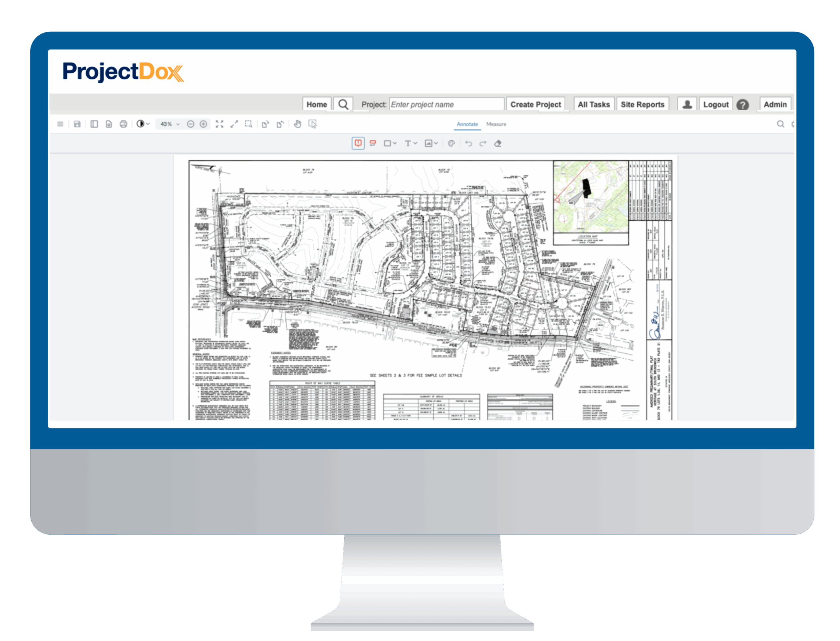Toggle the select cursor tool

pos(313,124)
